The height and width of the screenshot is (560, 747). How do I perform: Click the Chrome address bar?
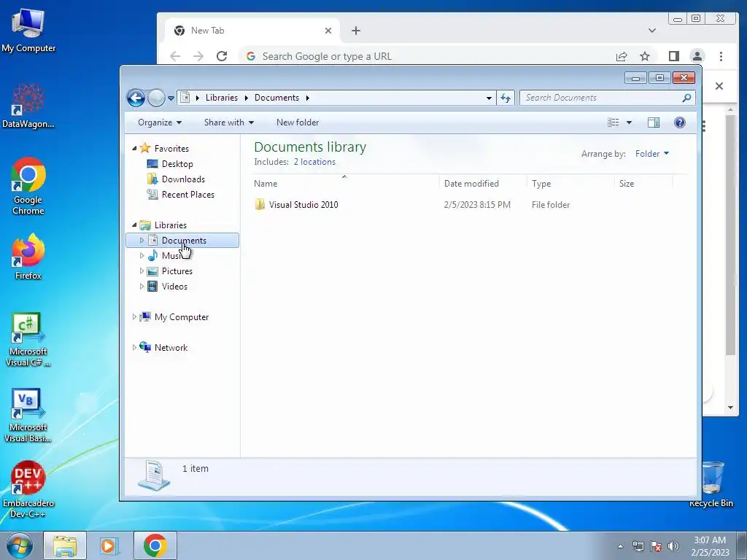pos(429,56)
